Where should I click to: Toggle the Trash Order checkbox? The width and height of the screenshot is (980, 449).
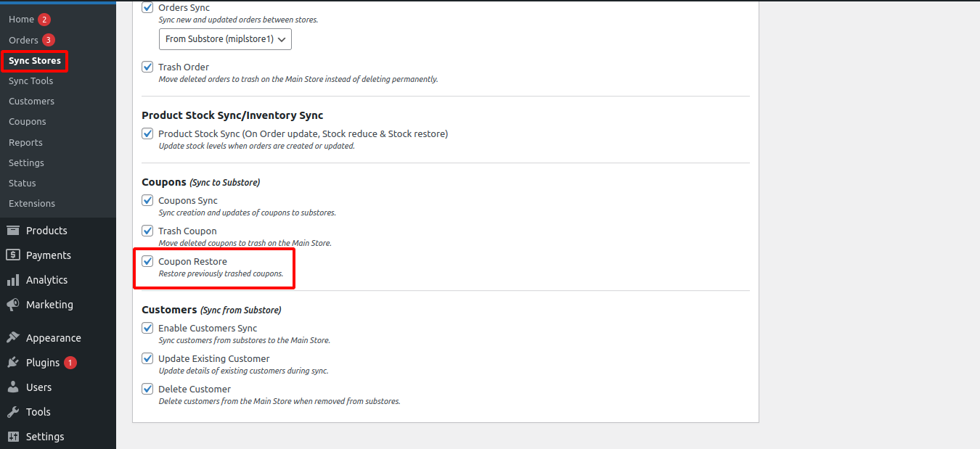pos(147,67)
